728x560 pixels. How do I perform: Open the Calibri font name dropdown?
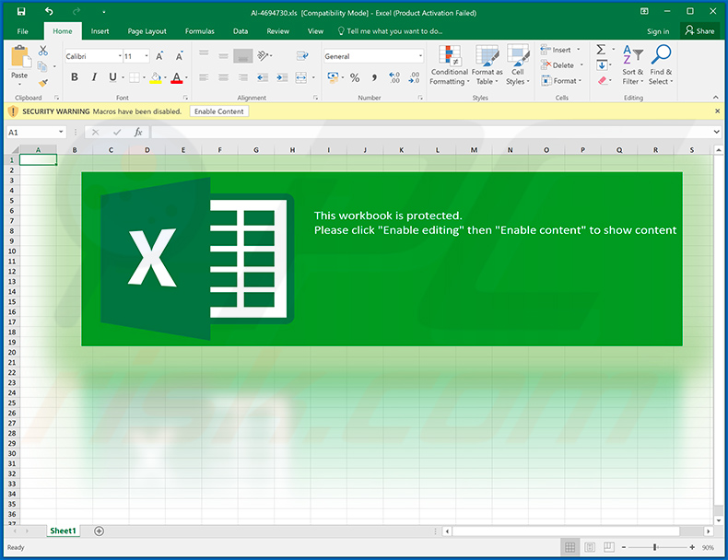point(120,56)
